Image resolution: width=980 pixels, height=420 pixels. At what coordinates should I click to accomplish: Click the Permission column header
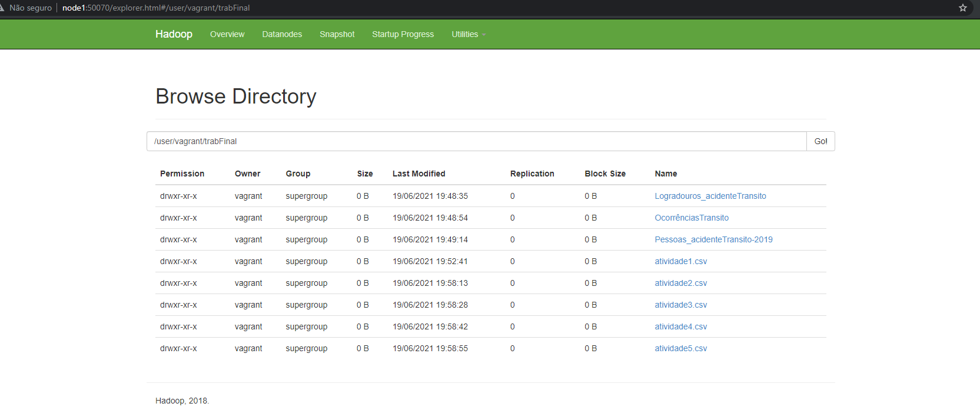[x=182, y=174]
